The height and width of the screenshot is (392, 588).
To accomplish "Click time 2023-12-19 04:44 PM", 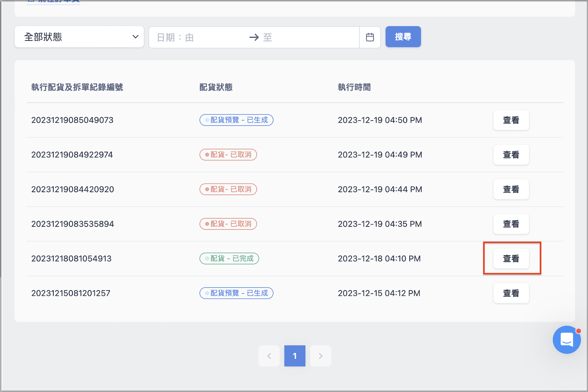I will click(x=380, y=189).
